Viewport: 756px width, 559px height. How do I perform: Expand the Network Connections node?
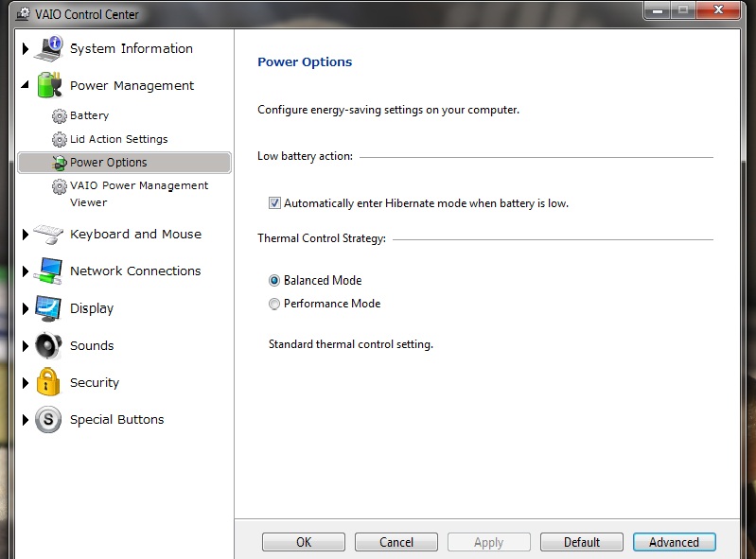26,271
